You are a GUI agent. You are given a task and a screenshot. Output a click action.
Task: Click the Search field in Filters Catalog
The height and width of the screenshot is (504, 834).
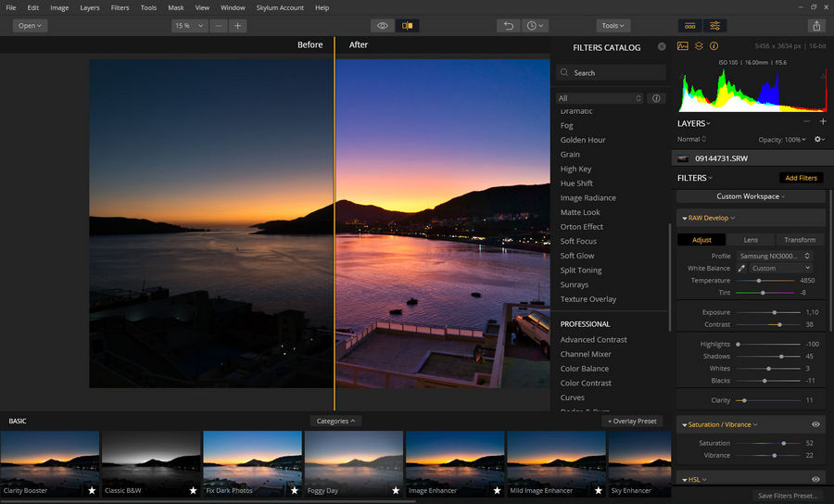611,73
